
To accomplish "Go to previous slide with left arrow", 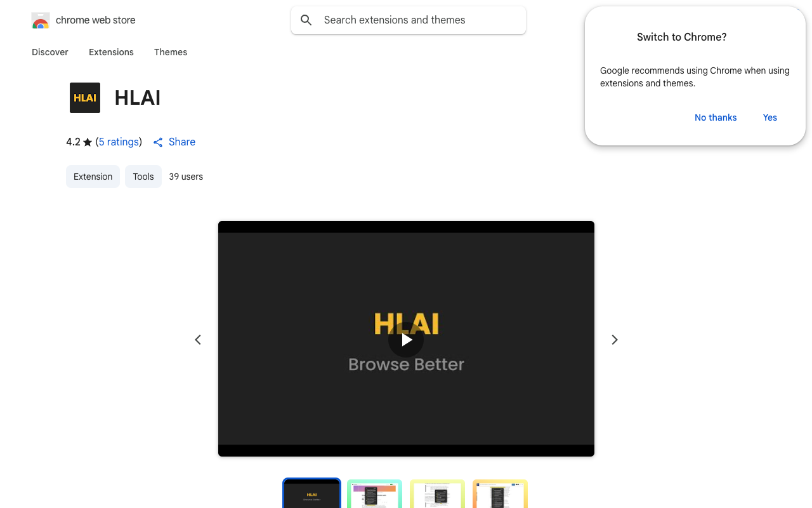I will 198,340.
